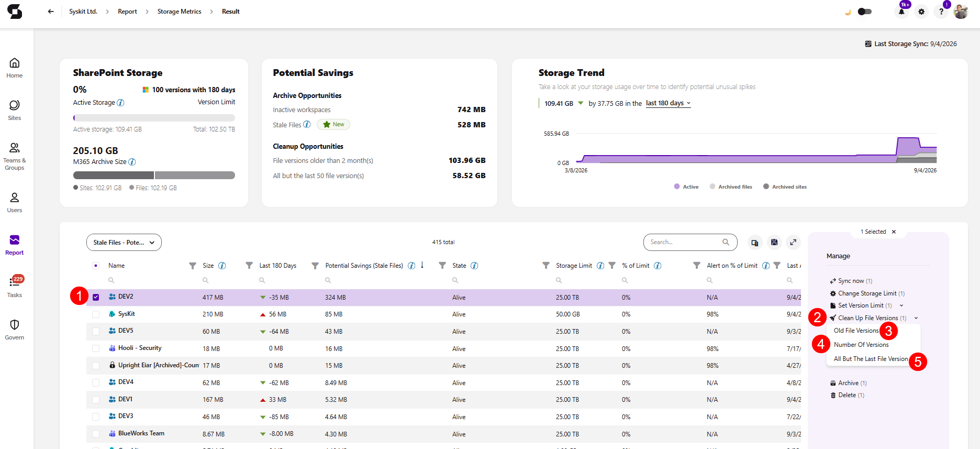Uncheck the DEV2 row checkbox

click(96, 297)
